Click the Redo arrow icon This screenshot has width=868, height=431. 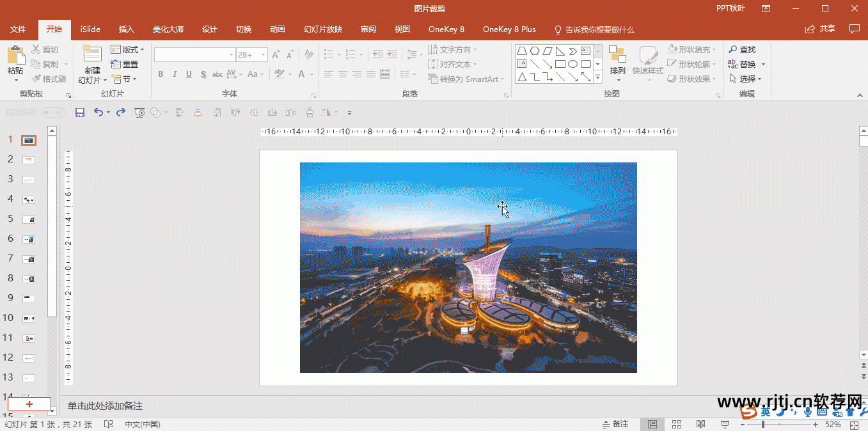[121, 113]
